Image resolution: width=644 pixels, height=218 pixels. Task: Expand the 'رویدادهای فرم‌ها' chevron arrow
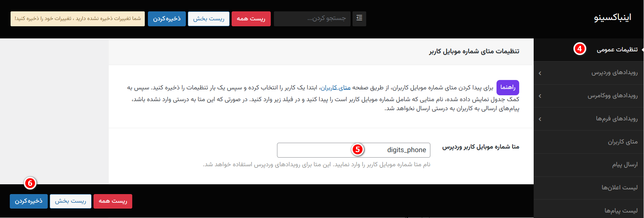(x=540, y=119)
